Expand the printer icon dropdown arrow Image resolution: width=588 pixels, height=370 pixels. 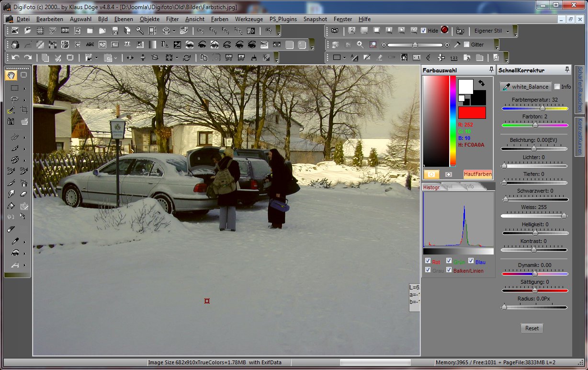click(173, 31)
